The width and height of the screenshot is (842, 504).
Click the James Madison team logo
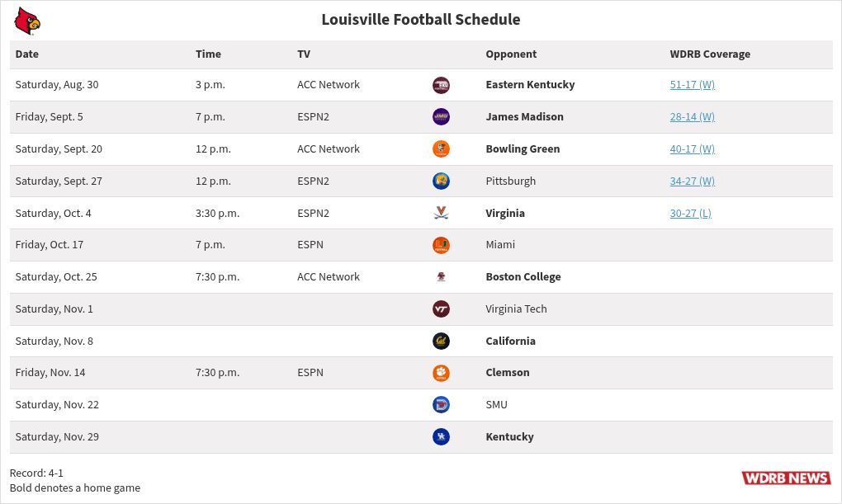[x=441, y=117]
